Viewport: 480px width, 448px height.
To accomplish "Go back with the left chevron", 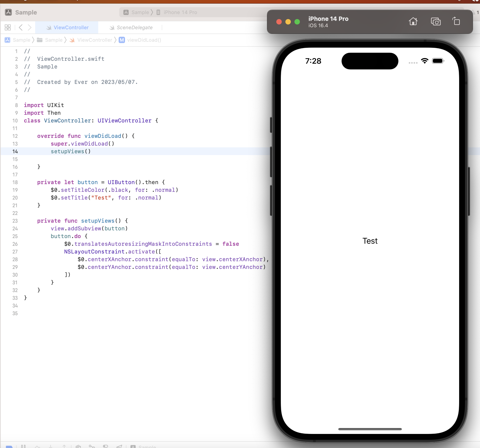I will pyautogui.click(x=21, y=27).
